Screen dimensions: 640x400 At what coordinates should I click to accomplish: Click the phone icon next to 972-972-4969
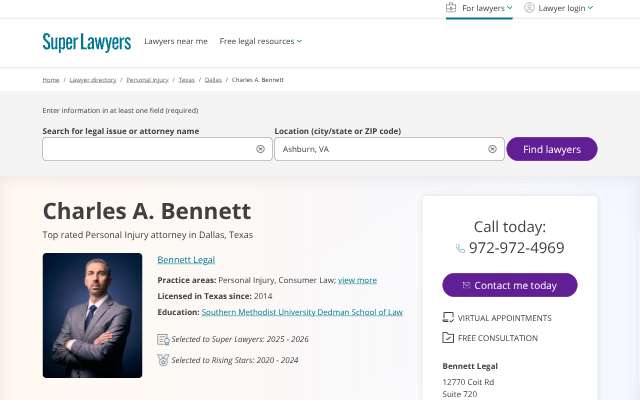click(460, 248)
